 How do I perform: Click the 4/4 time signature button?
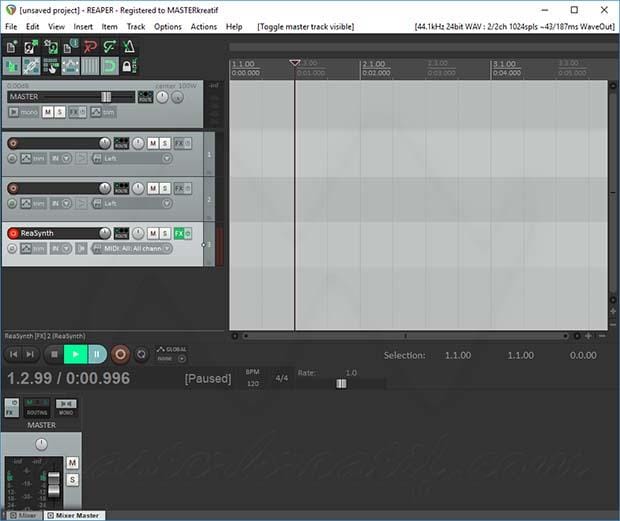[x=282, y=378]
